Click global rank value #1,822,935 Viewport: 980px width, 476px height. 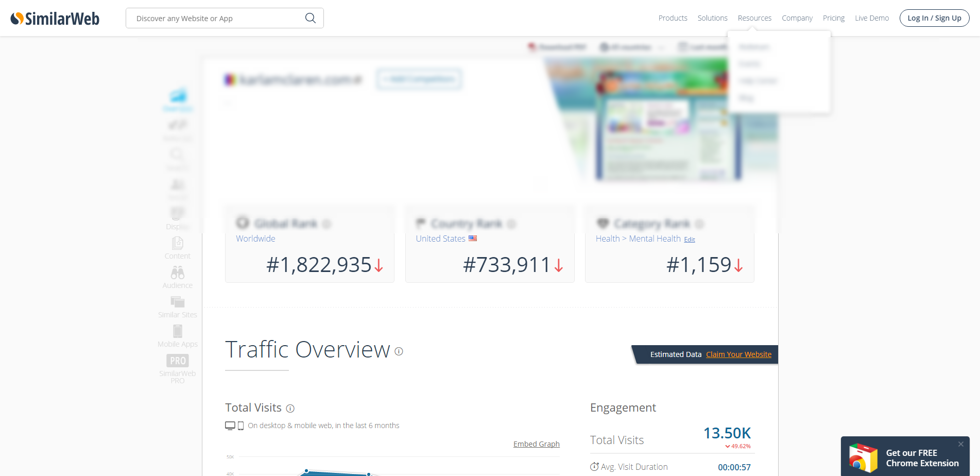[x=319, y=265]
